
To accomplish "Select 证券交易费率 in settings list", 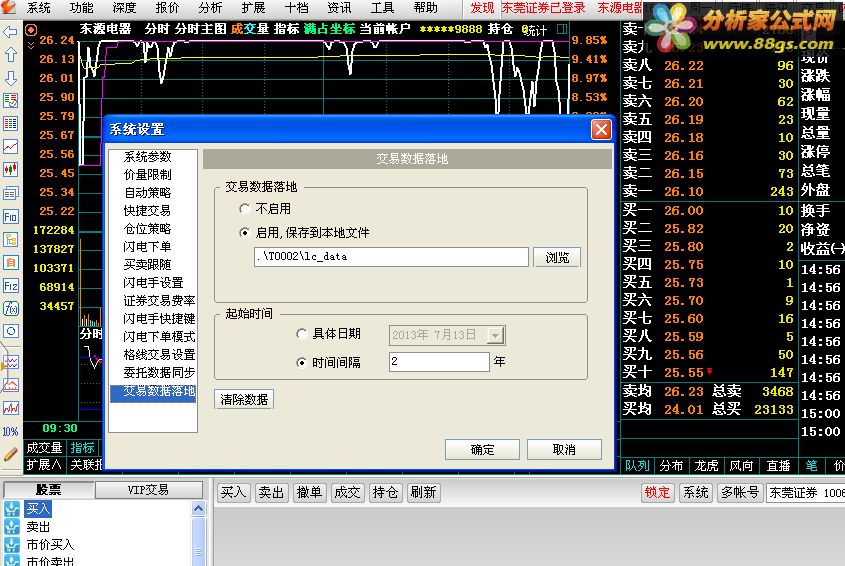I will tap(160, 301).
